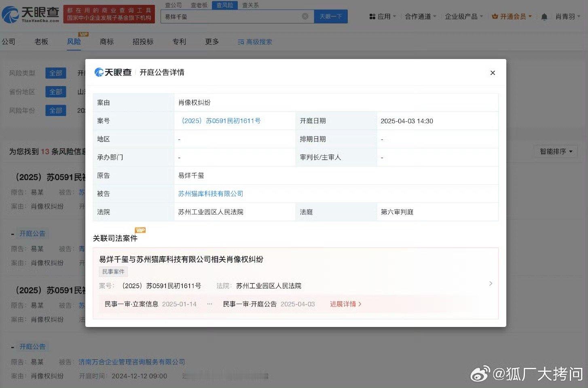The image size is (588, 388).
Task: Click 民事案件 tag in related case
Action: (x=113, y=272)
